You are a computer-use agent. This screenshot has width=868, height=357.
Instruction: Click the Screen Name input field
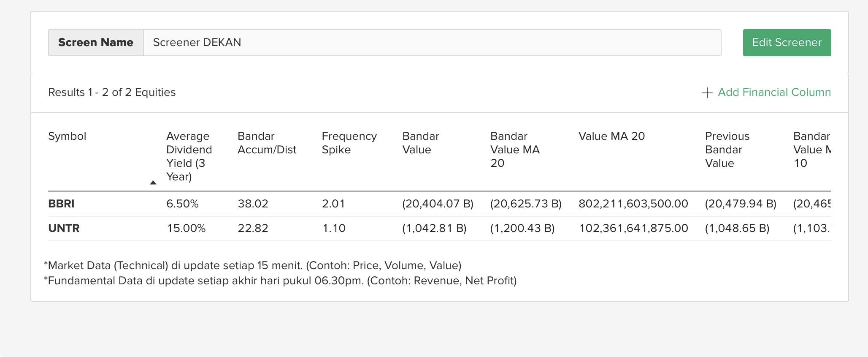point(432,43)
